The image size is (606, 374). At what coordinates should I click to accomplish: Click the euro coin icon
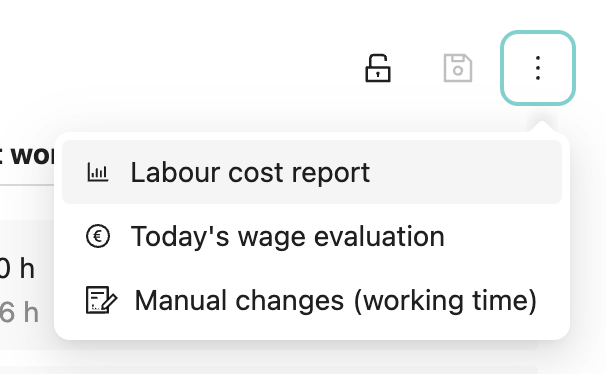(x=98, y=236)
